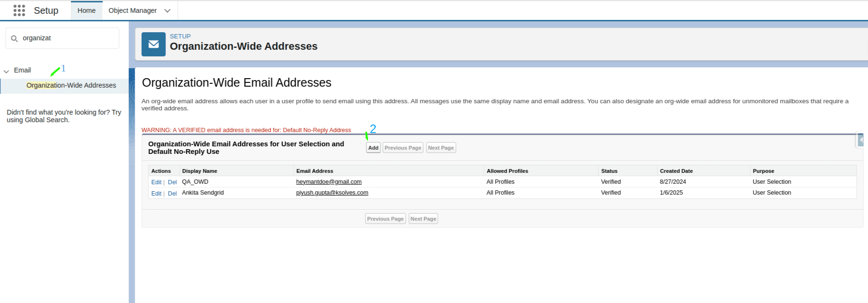Click the SETUP breadcrumb label
This screenshot has width=868, height=303.
(x=181, y=36)
